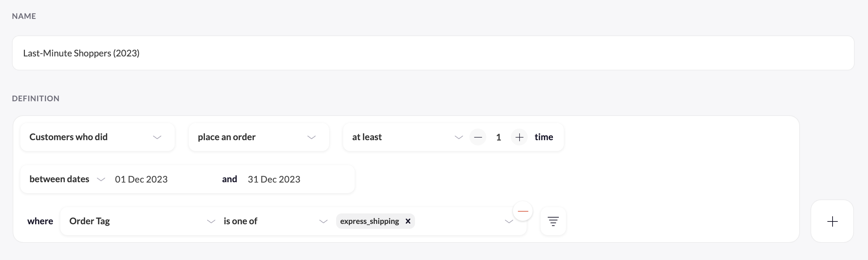The image size is (868, 260).
Task: Click the chevron beside place an order
Action: pyautogui.click(x=312, y=137)
